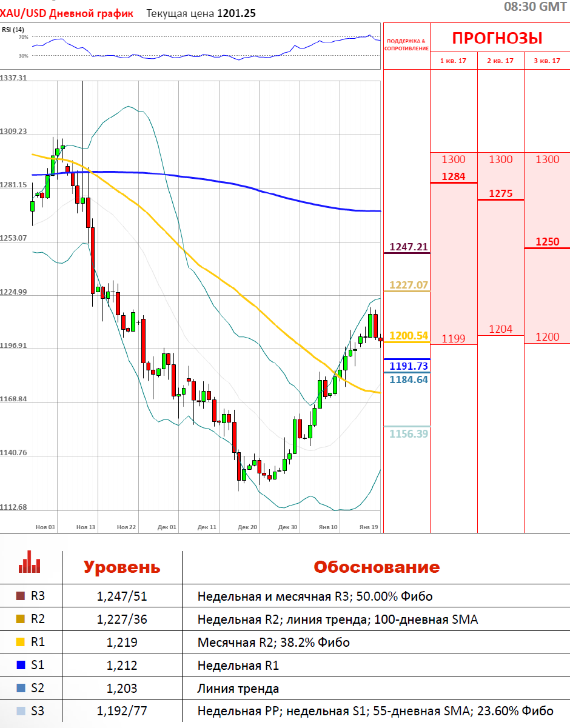Click the 1250 forecast line value
Viewport: 570px width, 728px height.
click(547, 242)
